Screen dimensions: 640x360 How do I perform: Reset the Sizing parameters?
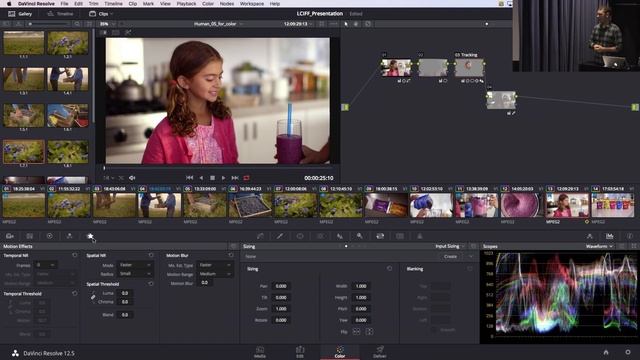point(389,269)
